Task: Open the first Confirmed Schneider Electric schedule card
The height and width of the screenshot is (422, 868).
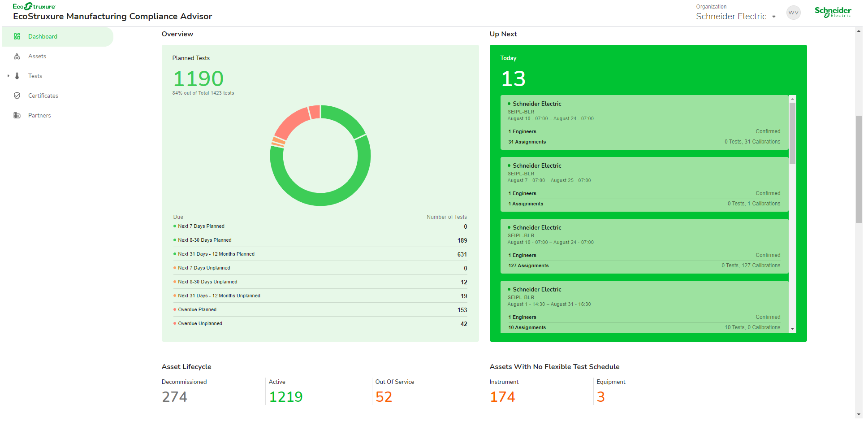Action: pyautogui.click(x=644, y=122)
